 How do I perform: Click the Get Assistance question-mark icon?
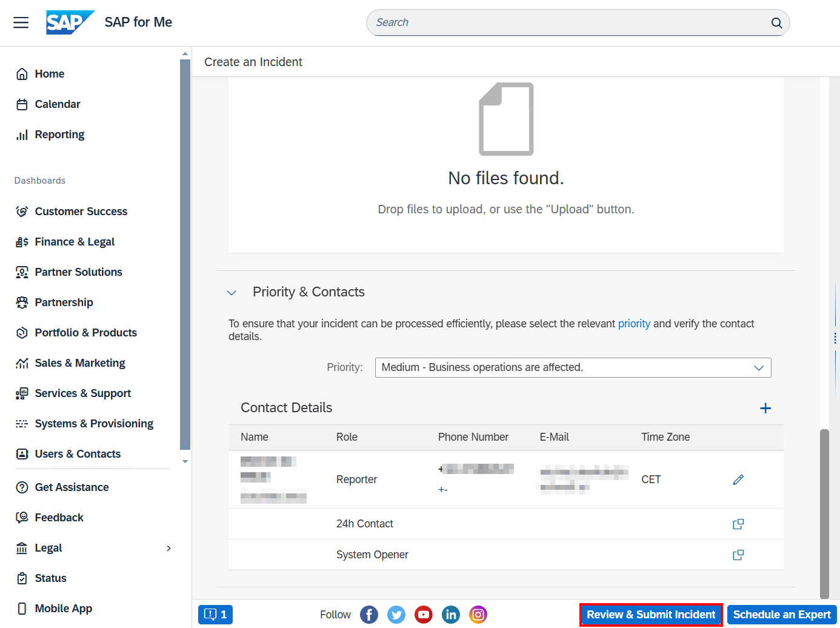tap(22, 487)
